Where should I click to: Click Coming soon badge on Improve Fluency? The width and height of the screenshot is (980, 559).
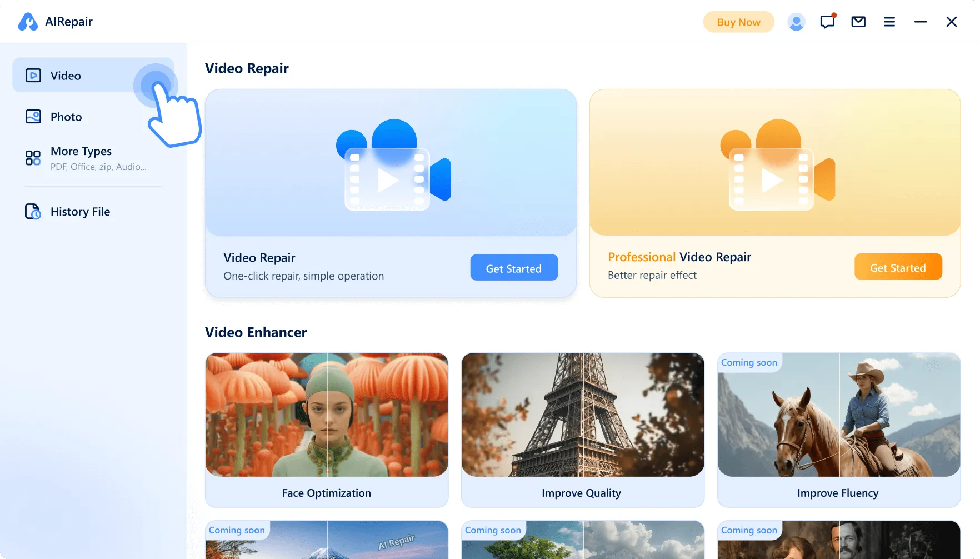tap(749, 363)
